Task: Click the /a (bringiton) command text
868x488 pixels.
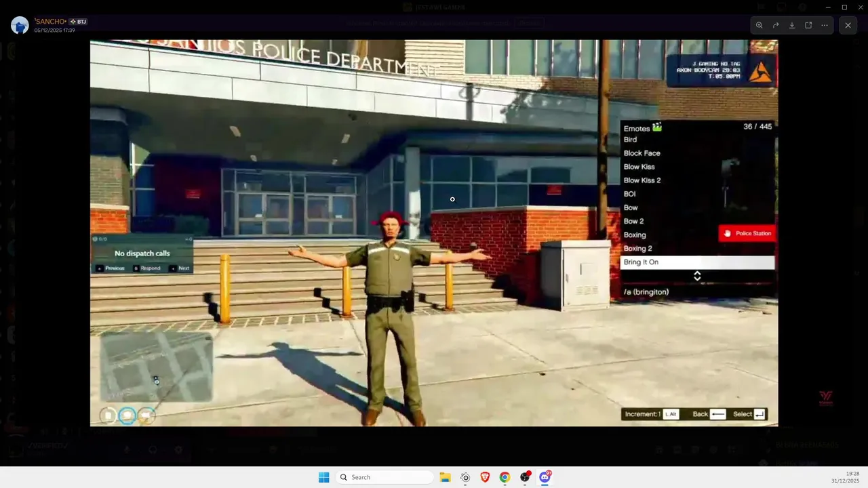Action: [646, 292]
